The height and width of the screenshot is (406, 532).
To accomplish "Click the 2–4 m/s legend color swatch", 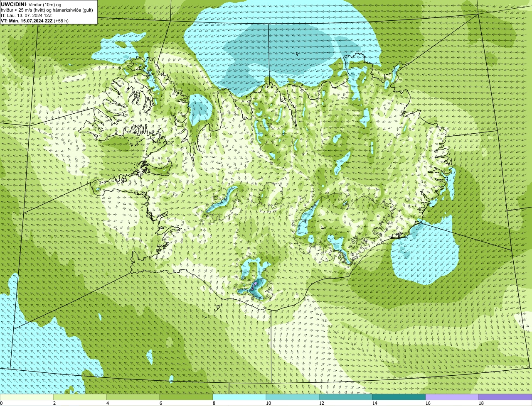I will 80,397.
